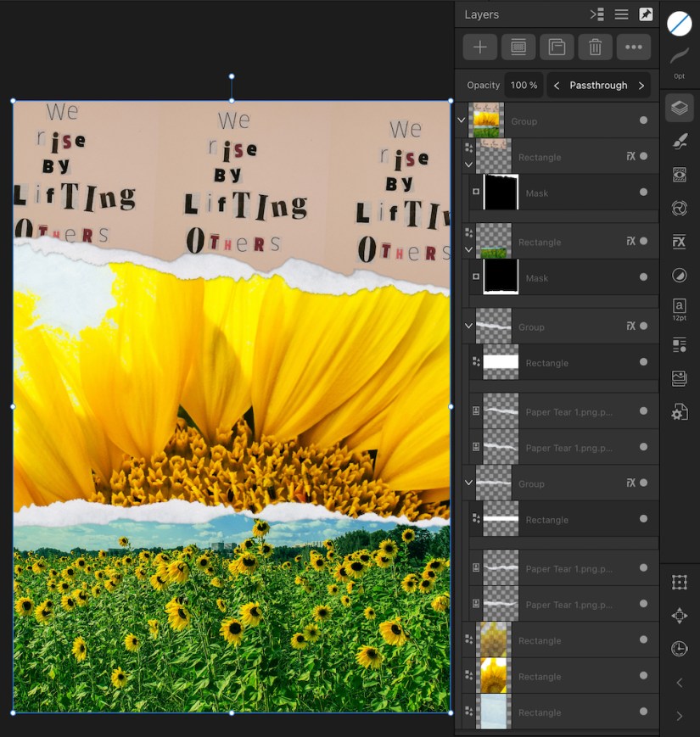
Task: Add a new layer with the plus button
Action: 479,47
